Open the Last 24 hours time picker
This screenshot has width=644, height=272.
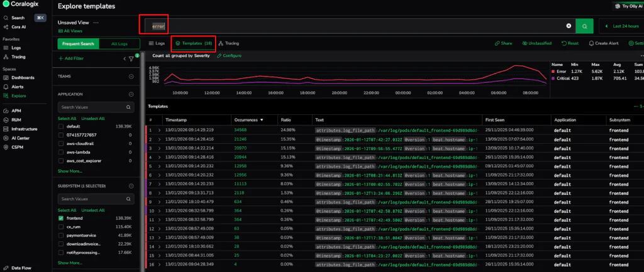coord(621,26)
